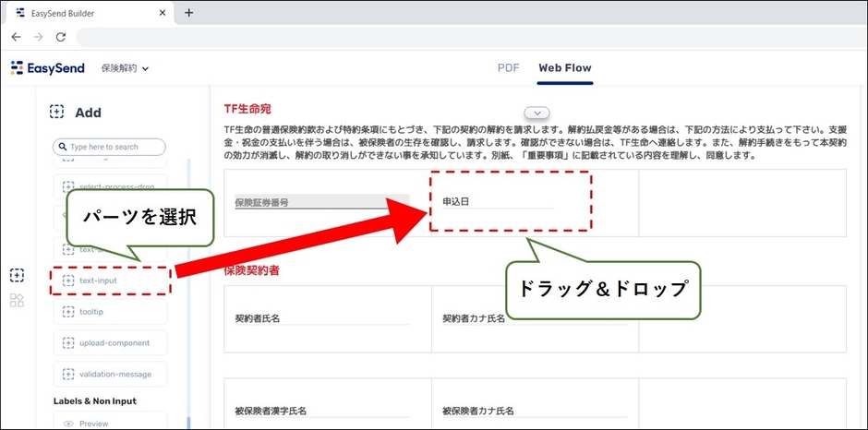Click the component search field
The image size is (868, 430).
pyautogui.click(x=110, y=147)
